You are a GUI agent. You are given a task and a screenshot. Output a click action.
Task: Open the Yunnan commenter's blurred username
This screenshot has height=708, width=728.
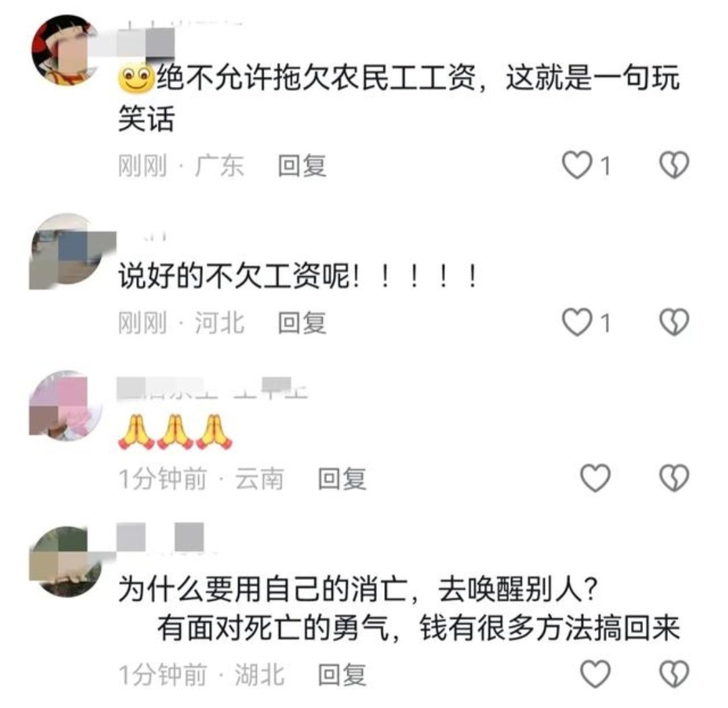click(212, 389)
